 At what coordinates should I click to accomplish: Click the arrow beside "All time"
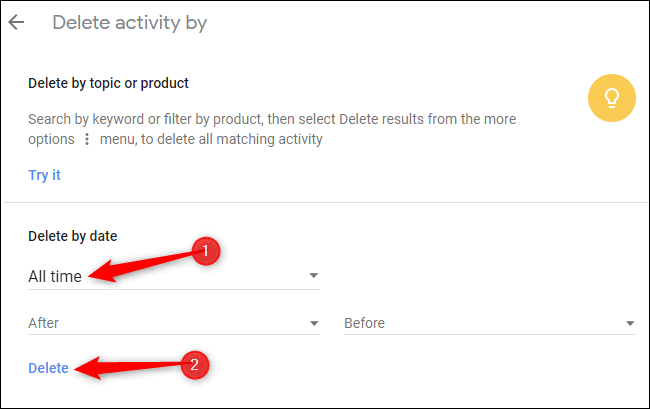[313, 275]
